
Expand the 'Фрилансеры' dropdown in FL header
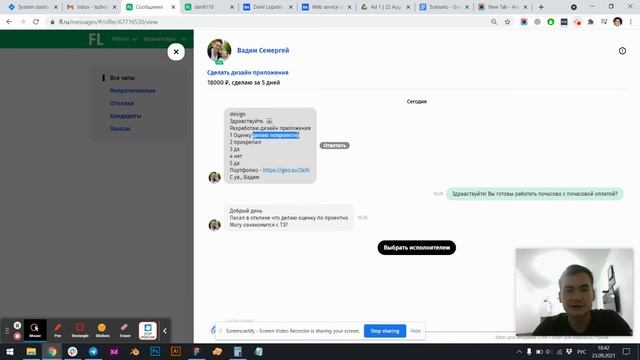165,39
